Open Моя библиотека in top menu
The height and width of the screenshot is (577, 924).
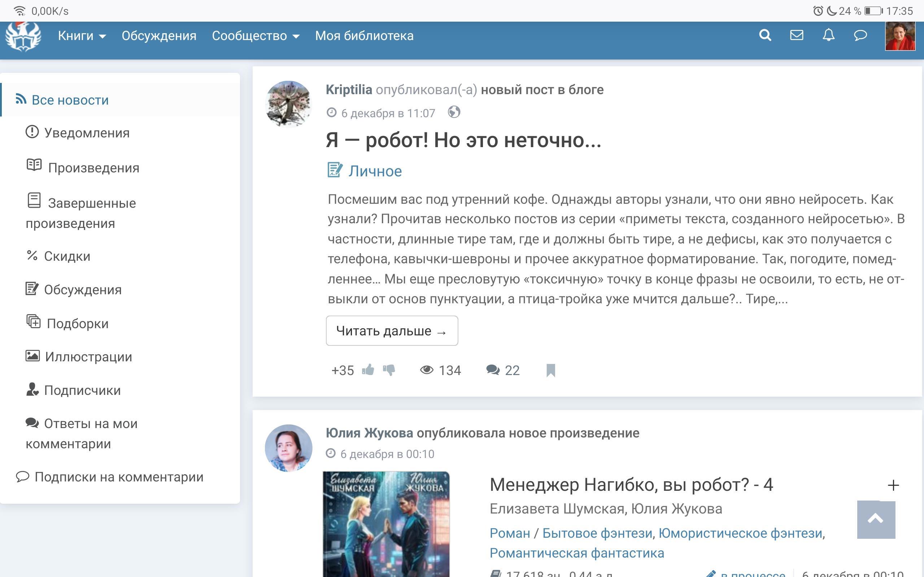(364, 36)
